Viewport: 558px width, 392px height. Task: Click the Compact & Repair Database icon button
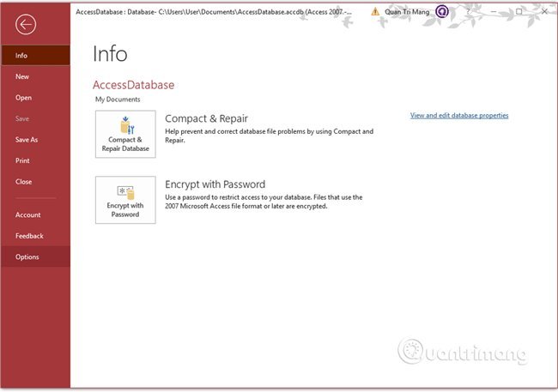pos(125,135)
